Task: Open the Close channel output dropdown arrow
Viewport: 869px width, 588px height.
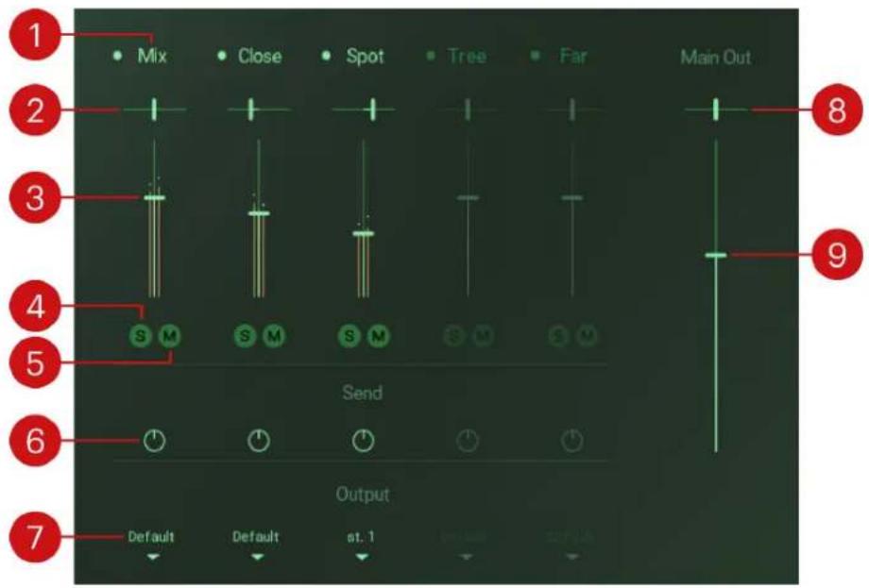Action: pos(257,557)
